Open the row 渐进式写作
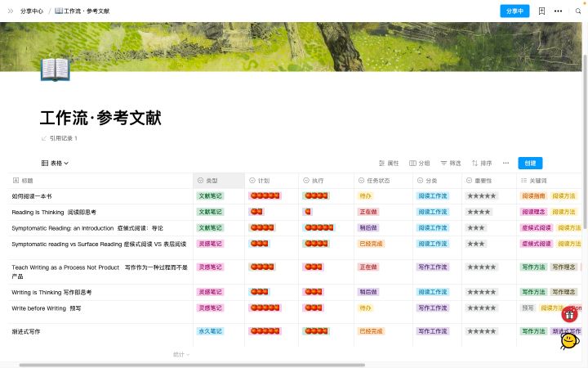Viewport: 588px width, 368px height. (26, 331)
